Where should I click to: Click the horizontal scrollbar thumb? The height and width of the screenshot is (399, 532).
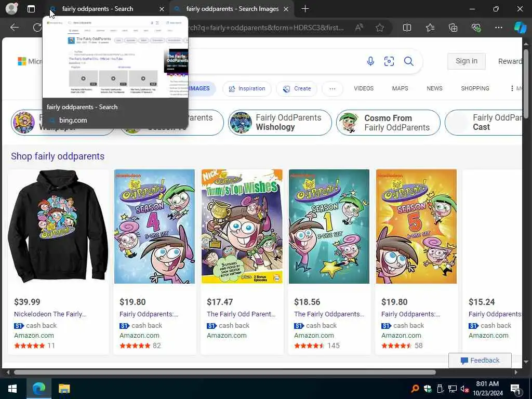coord(224,372)
